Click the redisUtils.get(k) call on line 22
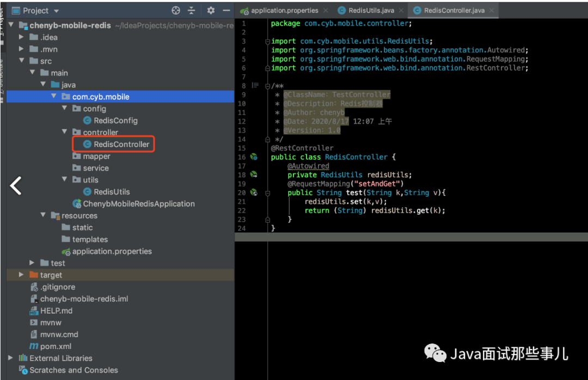 [406, 211]
